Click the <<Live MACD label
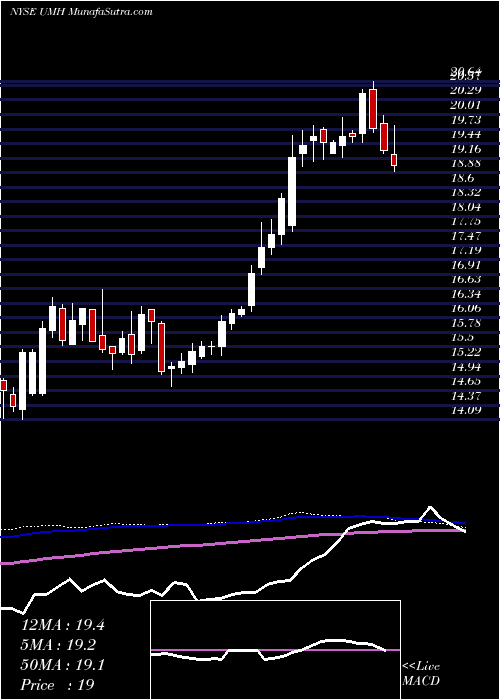 (x=421, y=674)
